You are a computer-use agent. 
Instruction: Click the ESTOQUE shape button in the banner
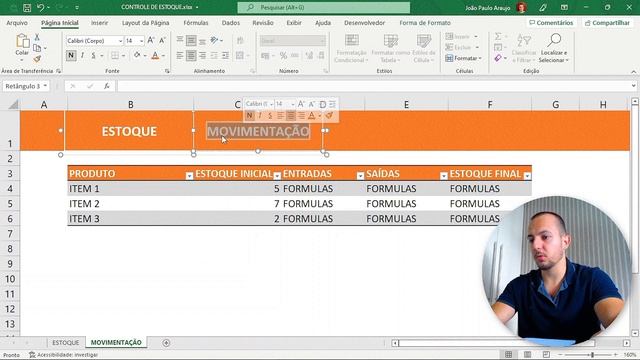pos(129,131)
